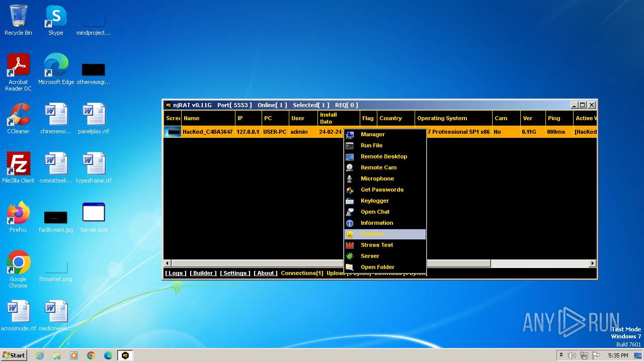The width and height of the screenshot is (644, 362).
Task: Open the Builder link
Action: tap(203, 273)
